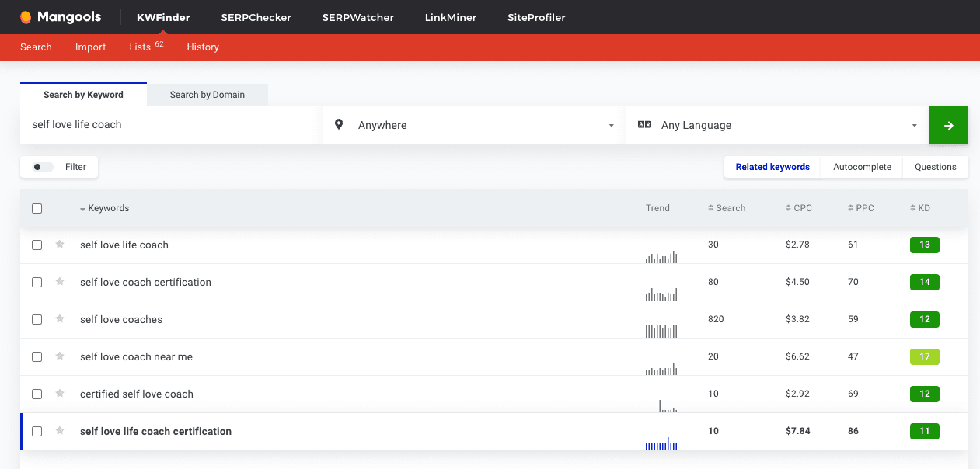Open the SERPChecker tool

[x=256, y=17]
